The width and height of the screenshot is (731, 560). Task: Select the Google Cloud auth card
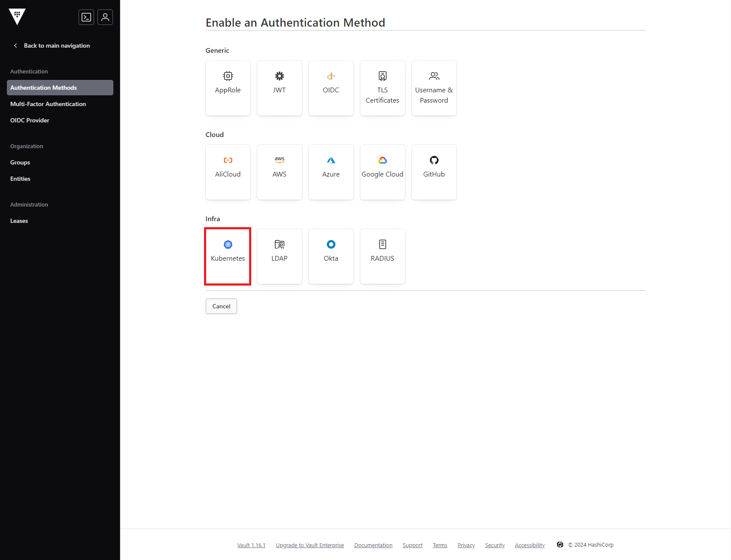point(383,172)
